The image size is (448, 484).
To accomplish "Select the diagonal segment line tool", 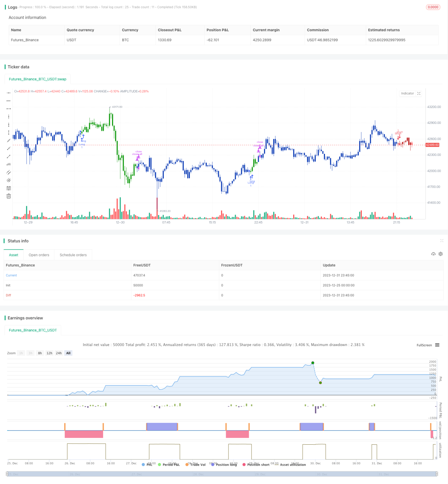I will [x=9, y=156].
